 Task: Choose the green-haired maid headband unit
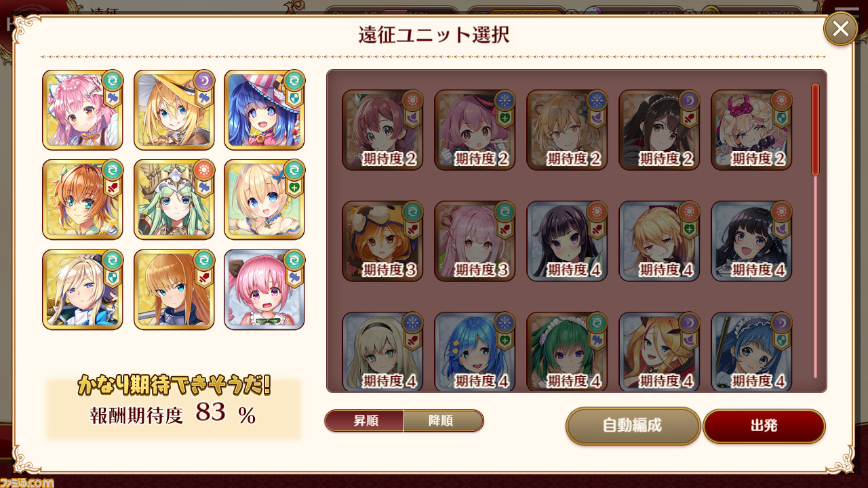567,352
